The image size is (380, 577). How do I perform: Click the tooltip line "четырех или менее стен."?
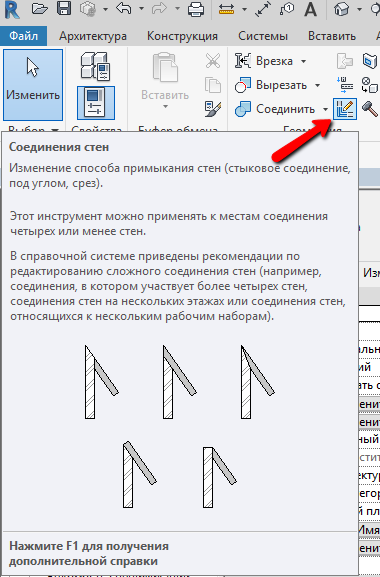pos(78,231)
